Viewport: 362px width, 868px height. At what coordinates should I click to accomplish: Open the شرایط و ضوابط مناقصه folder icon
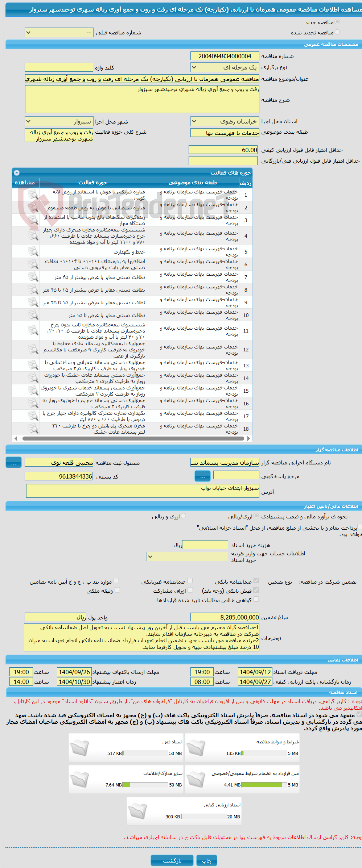click(x=196, y=748)
